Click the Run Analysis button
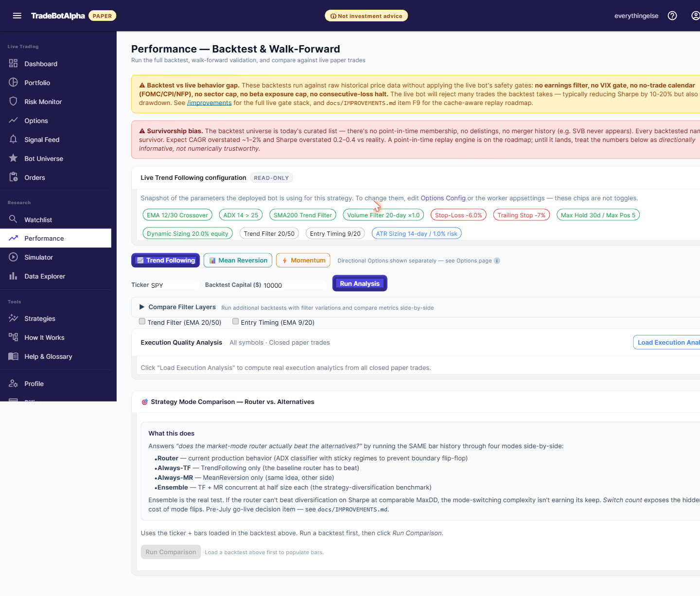The width and height of the screenshot is (700, 596). pyautogui.click(x=360, y=283)
